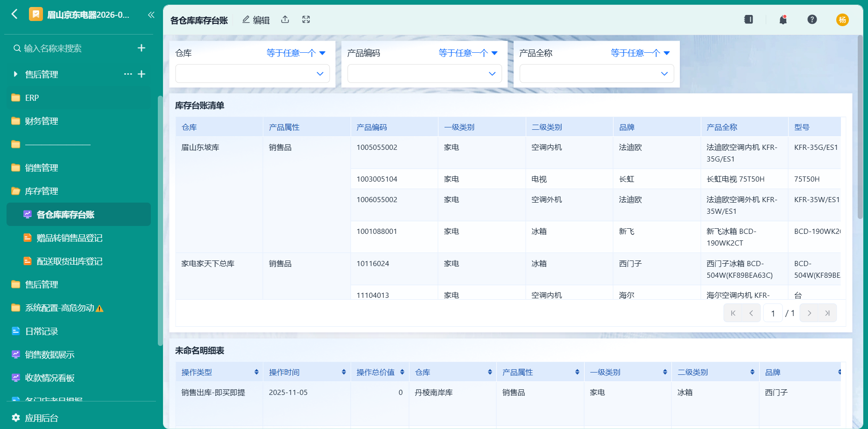The height and width of the screenshot is (429, 868).
Task: Select 各仓库库存台账 in the sidebar
Action: pos(78,214)
